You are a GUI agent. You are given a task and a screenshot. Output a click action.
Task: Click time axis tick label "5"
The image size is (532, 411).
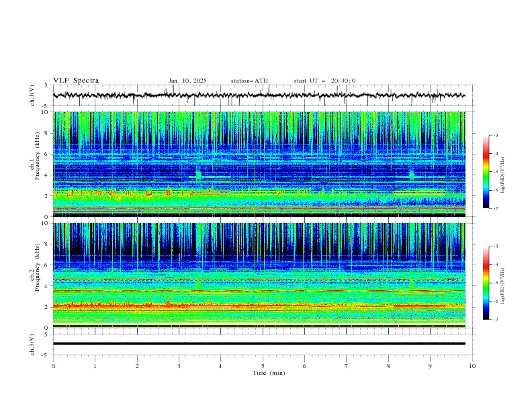pos(263,366)
